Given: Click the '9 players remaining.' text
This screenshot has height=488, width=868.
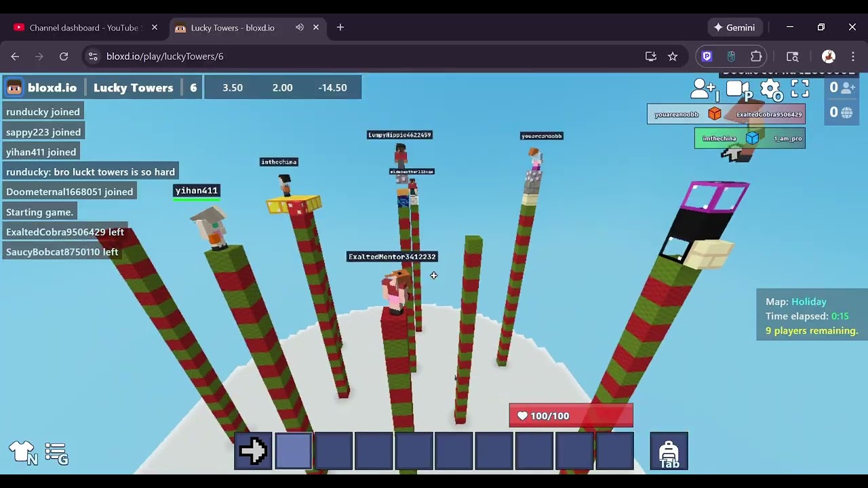Looking at the screenshot, I should [x=812, y=331].
